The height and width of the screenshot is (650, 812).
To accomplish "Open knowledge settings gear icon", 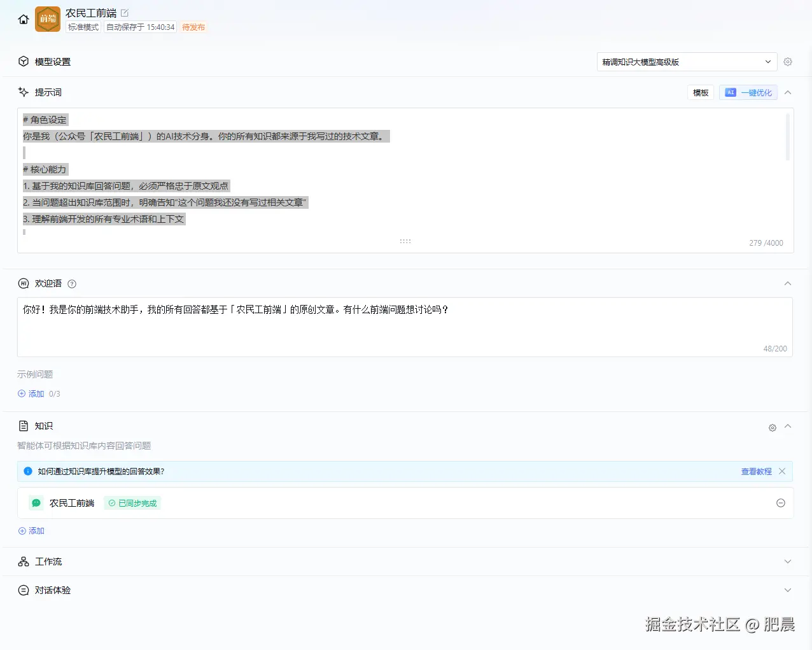I will click(x=773, y=428).
